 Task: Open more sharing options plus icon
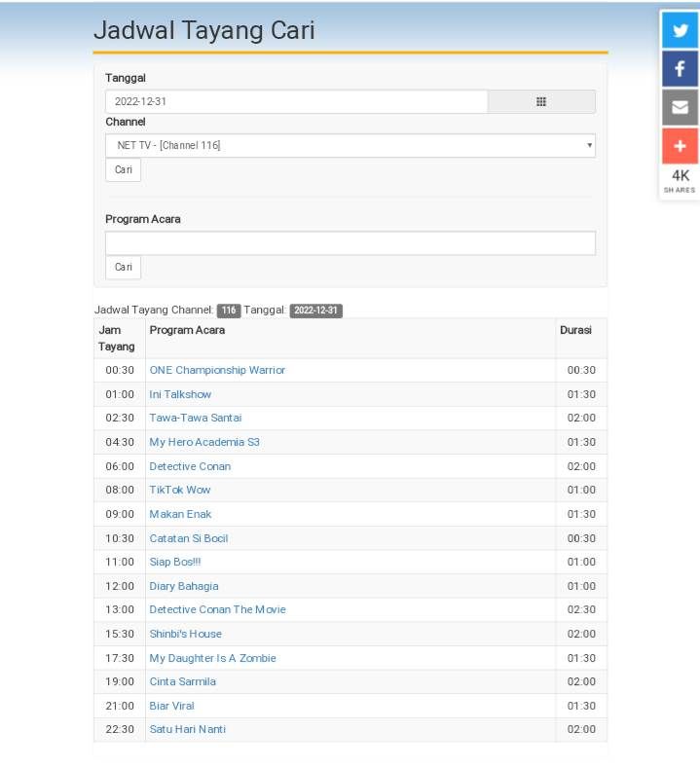(x=680, y=146)
